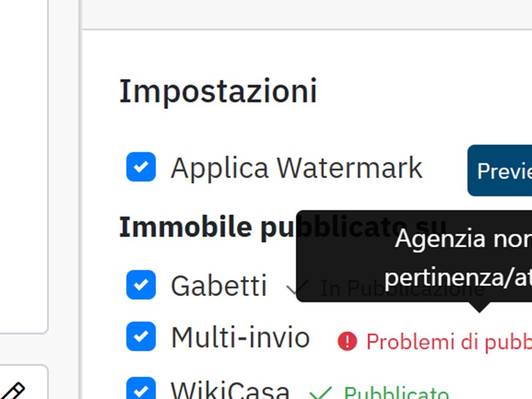The height and width of the screenshot is (399, 532).
Task: Disable the Applica Watermark checkbox
Action: 141,167
